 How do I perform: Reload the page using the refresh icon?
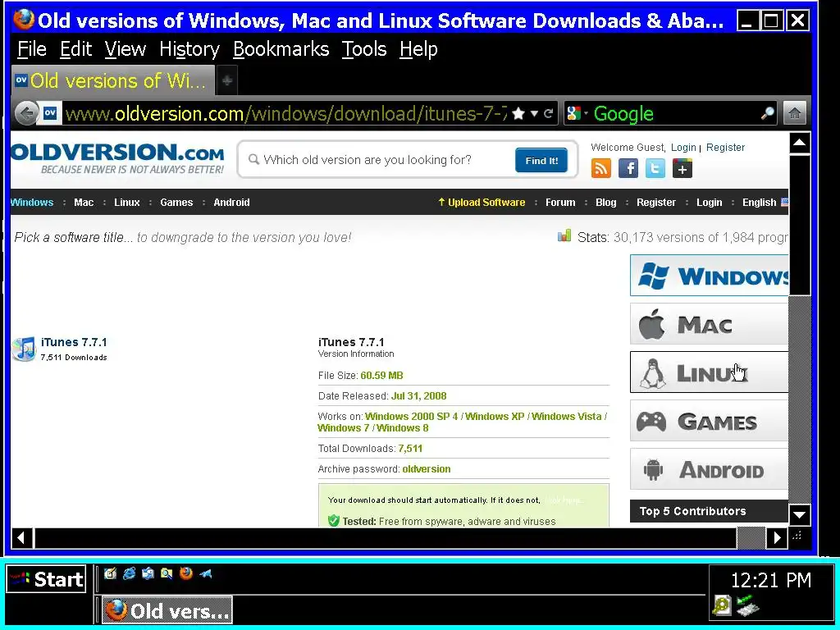pos(548,113)
